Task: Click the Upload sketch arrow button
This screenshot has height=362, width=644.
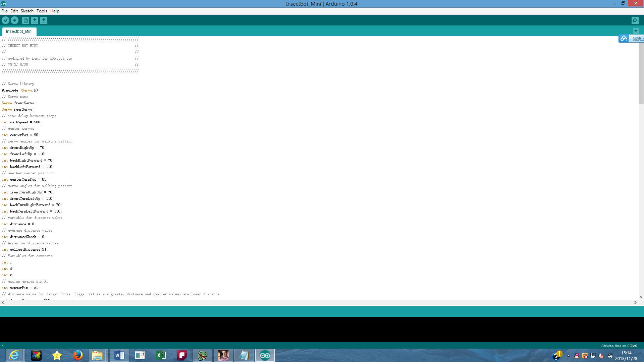Action: 15,20
